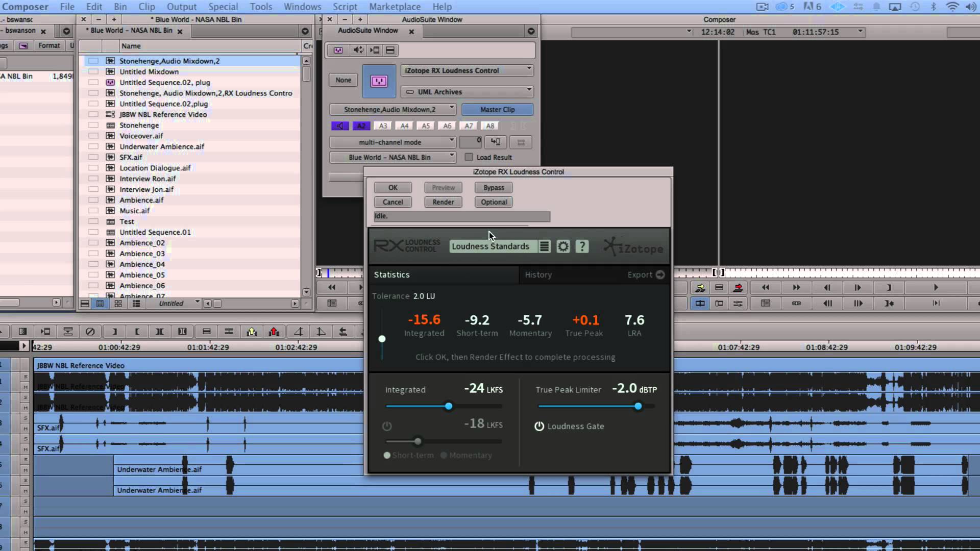Image resolution: width=980 pixels, height=551 pixels.
Task: Open the UML Archives drive dropdown
Action: (467, 92)
